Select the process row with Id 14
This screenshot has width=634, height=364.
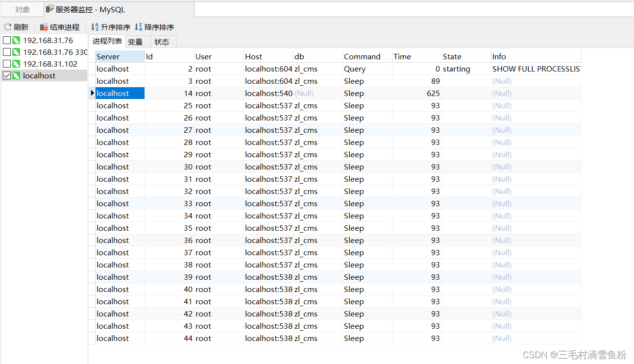(338, 94)
